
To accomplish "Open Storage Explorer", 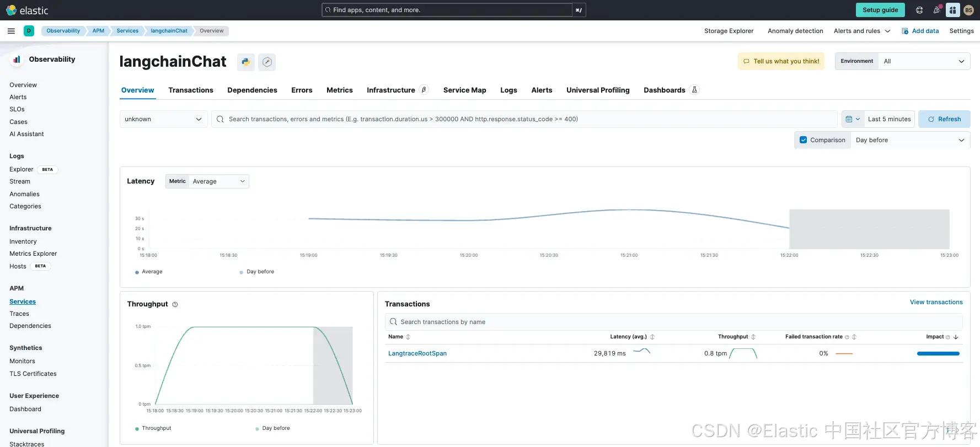I will pos(729,31).
